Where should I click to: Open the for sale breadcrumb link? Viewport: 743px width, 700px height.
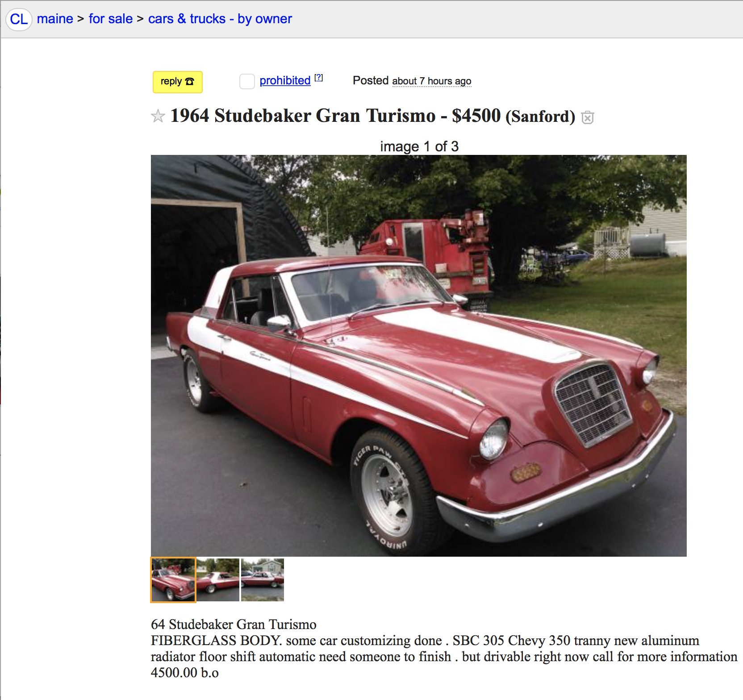[x=111, y=19]
